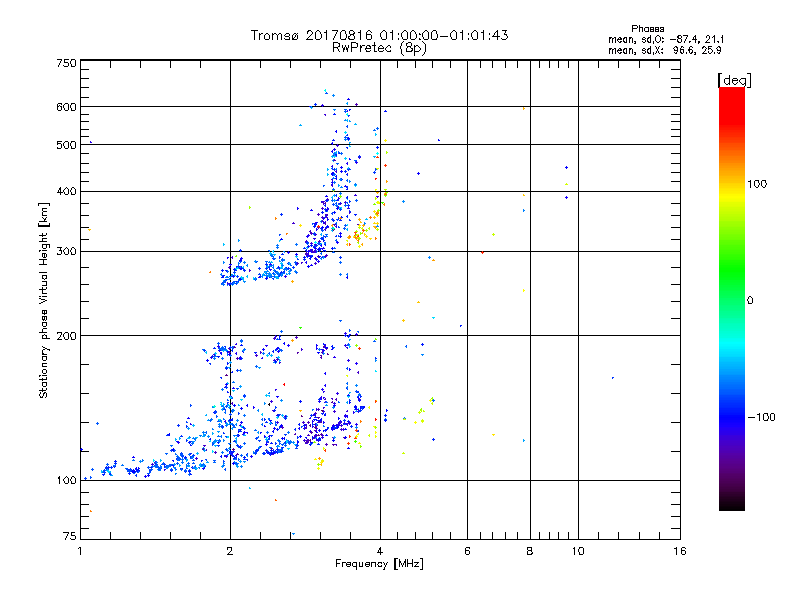Select the 'RwPretec (8p)' subtitle text
Image resolution: width=800 pixels, height=600 pixels.
tap(379, 48)
